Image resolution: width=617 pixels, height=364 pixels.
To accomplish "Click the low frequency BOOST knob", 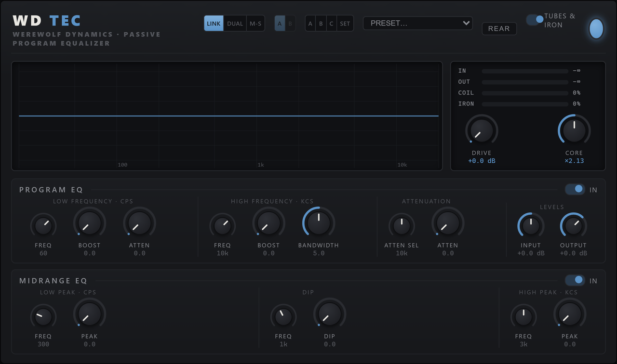I will [90, 223].
